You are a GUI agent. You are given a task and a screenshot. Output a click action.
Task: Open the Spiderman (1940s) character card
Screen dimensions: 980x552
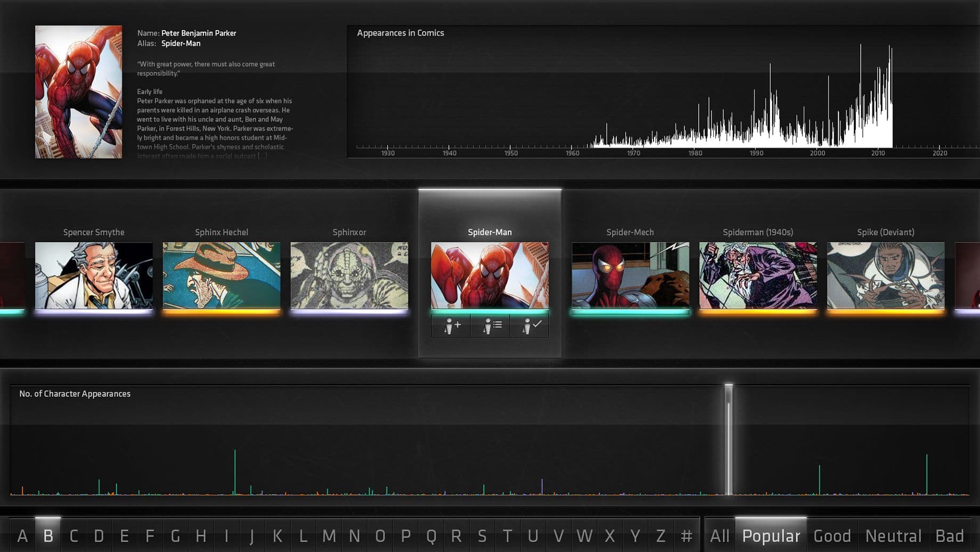[x=757, y=275]
